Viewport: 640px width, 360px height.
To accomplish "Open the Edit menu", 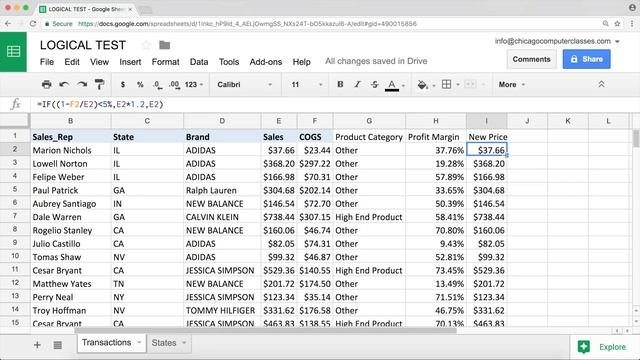I will [x=72, y=62].
